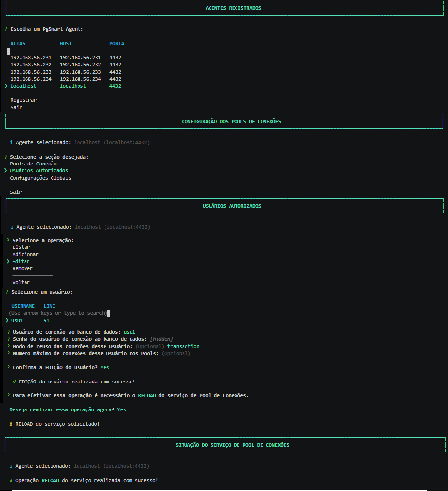The width and height of the screenshot is (448, 491).
Task: Click the USERNAME column header
Action: tap(23, 306)
